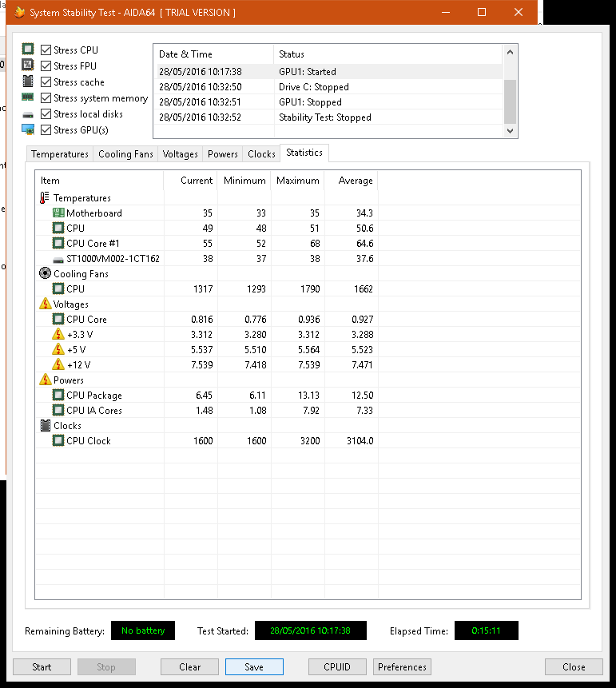Click the warning icon of Powers group
Viewport: 616px width, 688px height.
tap(46, 380)
